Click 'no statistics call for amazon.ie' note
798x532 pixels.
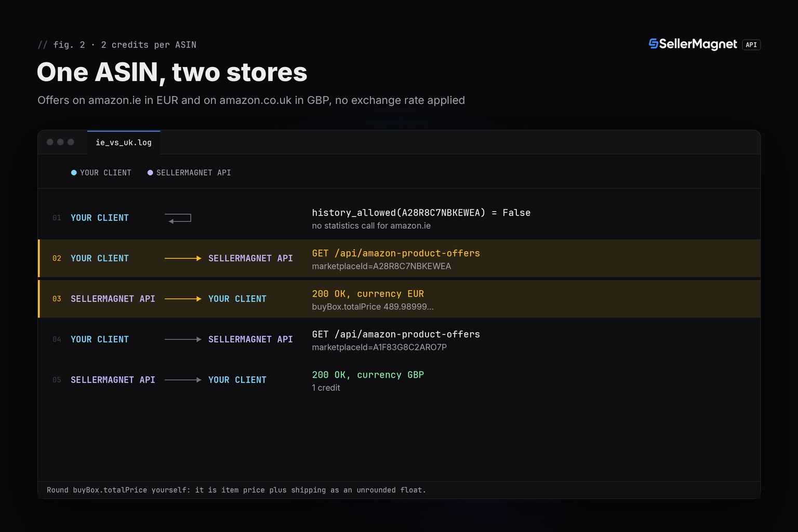pyautogui.click(x=371, y=225)
